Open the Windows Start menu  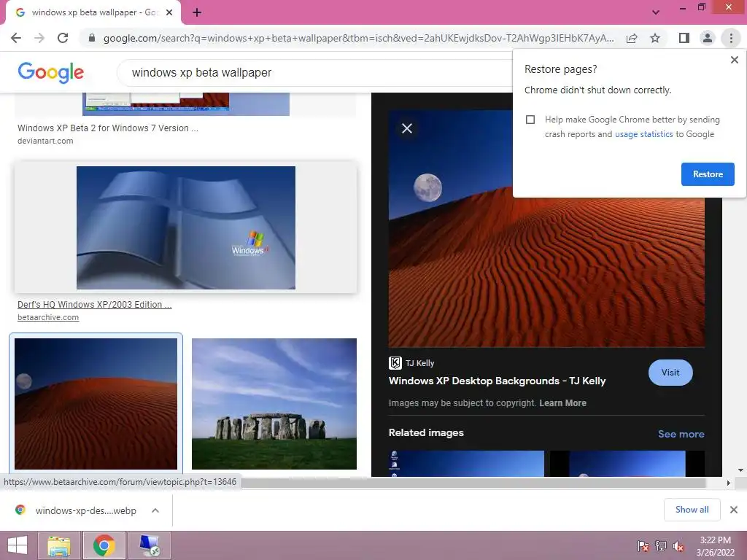point(18,545)
